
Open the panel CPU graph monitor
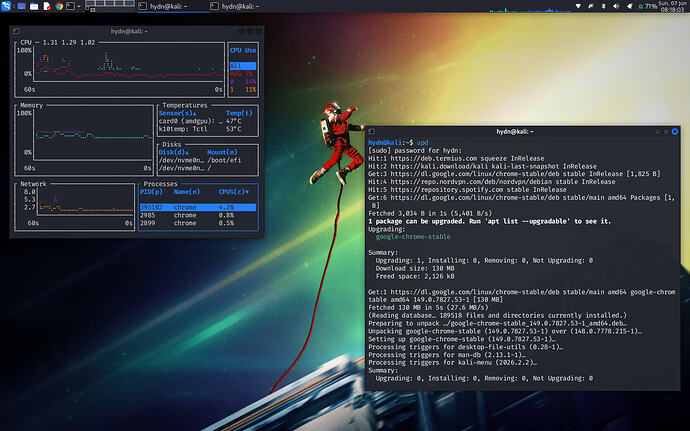point(528,8)
